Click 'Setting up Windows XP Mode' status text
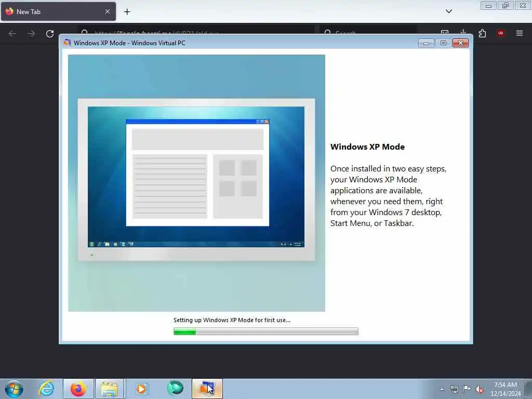 tap(232, 320)
